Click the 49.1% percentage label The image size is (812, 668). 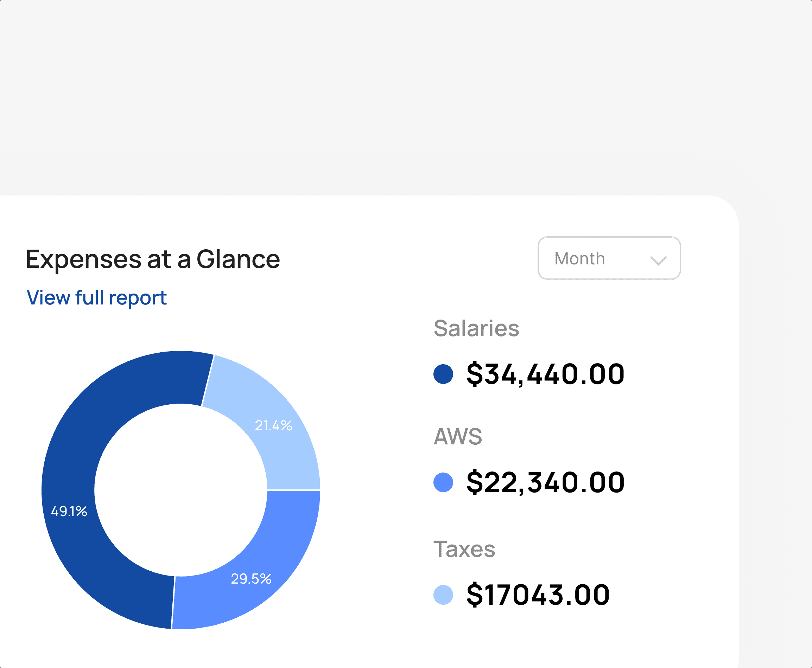point(69,511)
